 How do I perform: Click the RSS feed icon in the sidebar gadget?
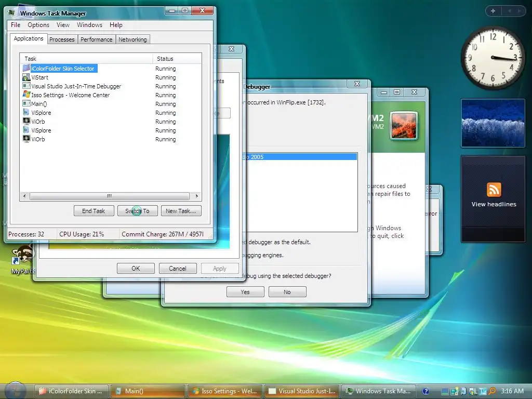click(x=494, y=190)
